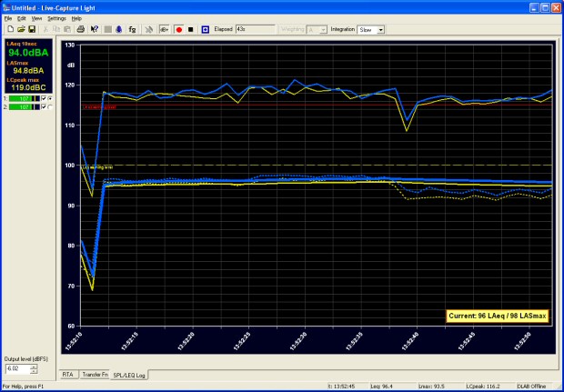Create a new document via toolbar
This screenshot has height=392, width=564.
(10, 29)
